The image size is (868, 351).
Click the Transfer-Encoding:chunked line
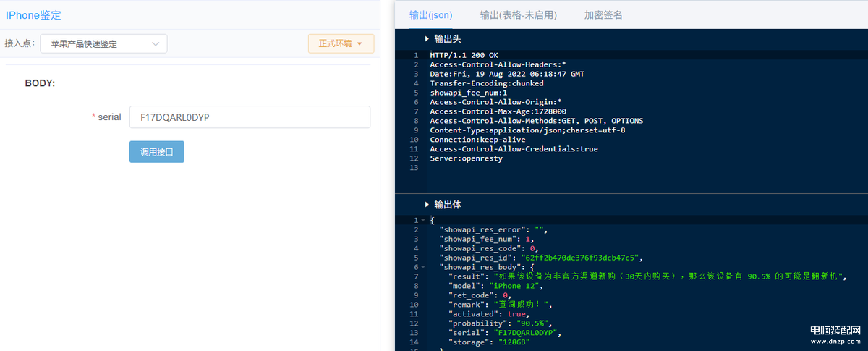coord(487,83)
